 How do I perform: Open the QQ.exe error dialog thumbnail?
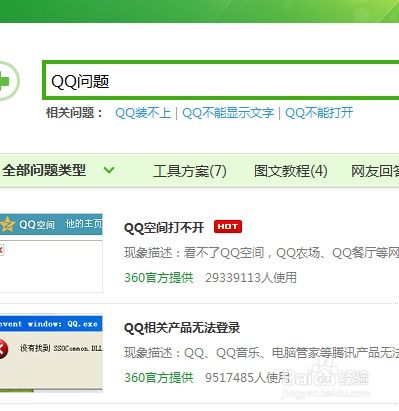pyautogui.click(x=51, y=353)
